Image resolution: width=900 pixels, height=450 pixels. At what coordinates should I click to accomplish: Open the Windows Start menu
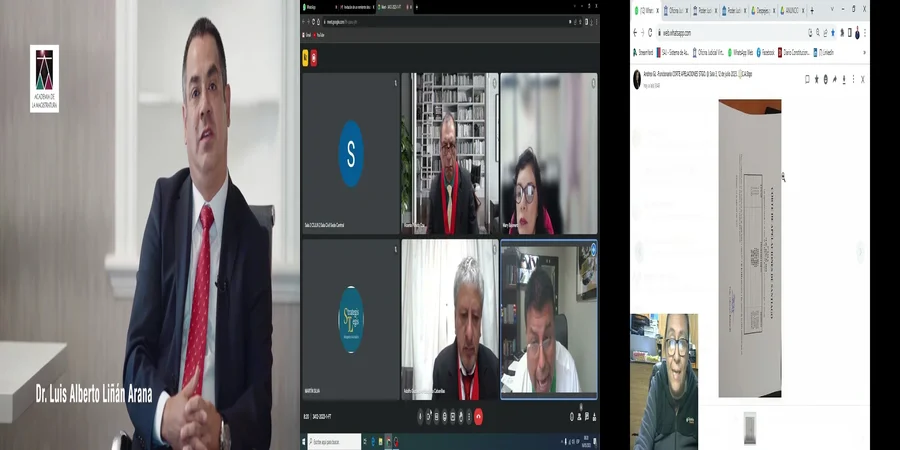coord(304,442)
